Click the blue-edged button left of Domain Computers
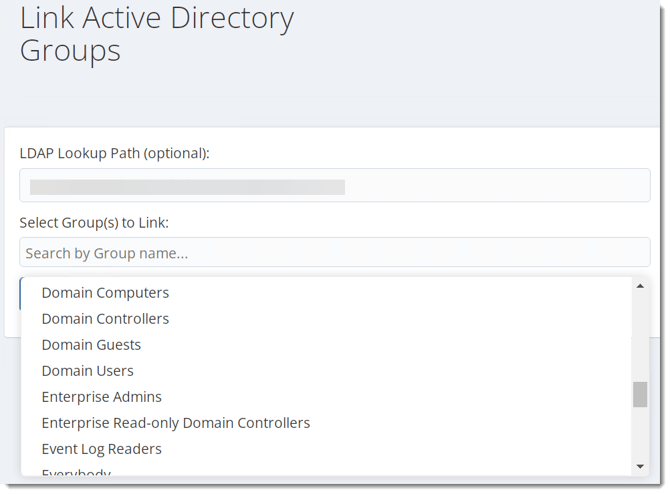Screen dimensions: 670x494 pyautogui.click(x=22, y=293)
